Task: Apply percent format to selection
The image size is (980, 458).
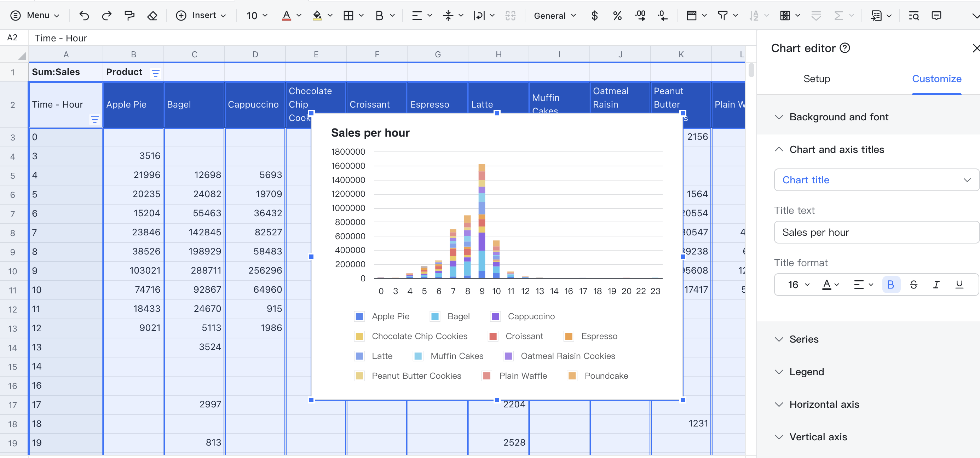Action: (x=617, y=16)
